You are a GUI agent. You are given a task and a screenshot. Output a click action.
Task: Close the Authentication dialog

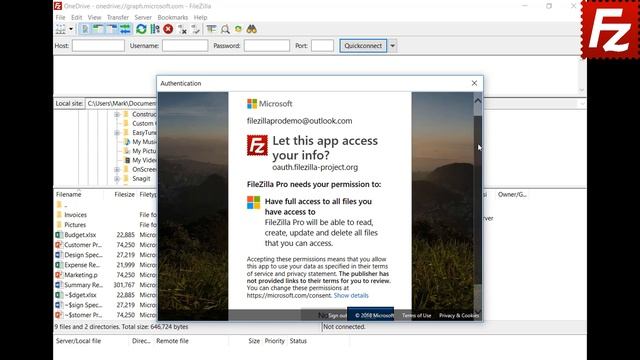pos(474,83)
